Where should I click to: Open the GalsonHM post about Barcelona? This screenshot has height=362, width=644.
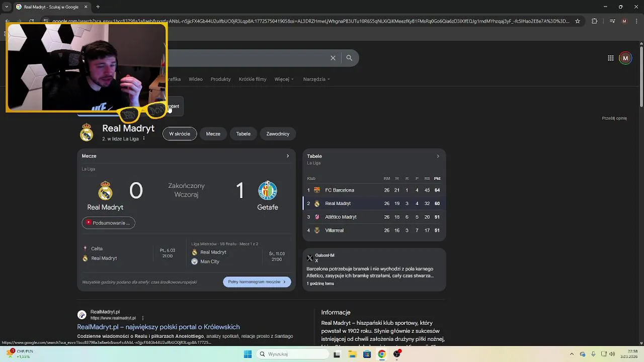[374, 269]
